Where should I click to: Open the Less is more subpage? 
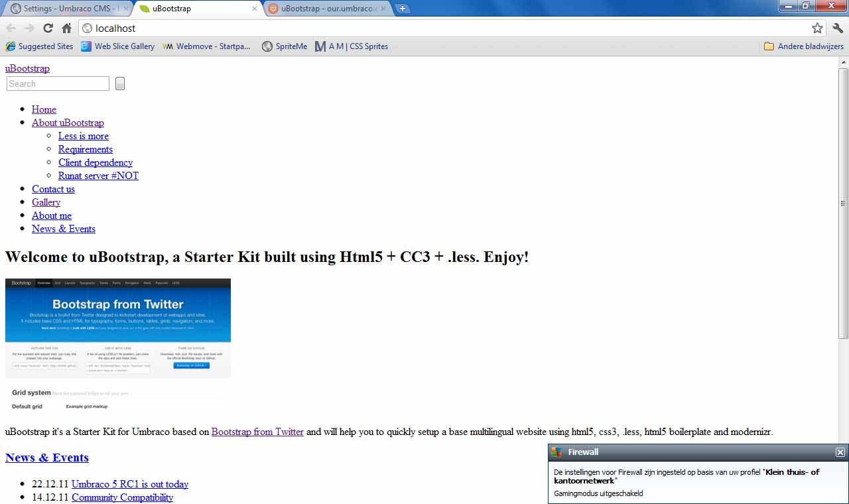pos(84,136)
